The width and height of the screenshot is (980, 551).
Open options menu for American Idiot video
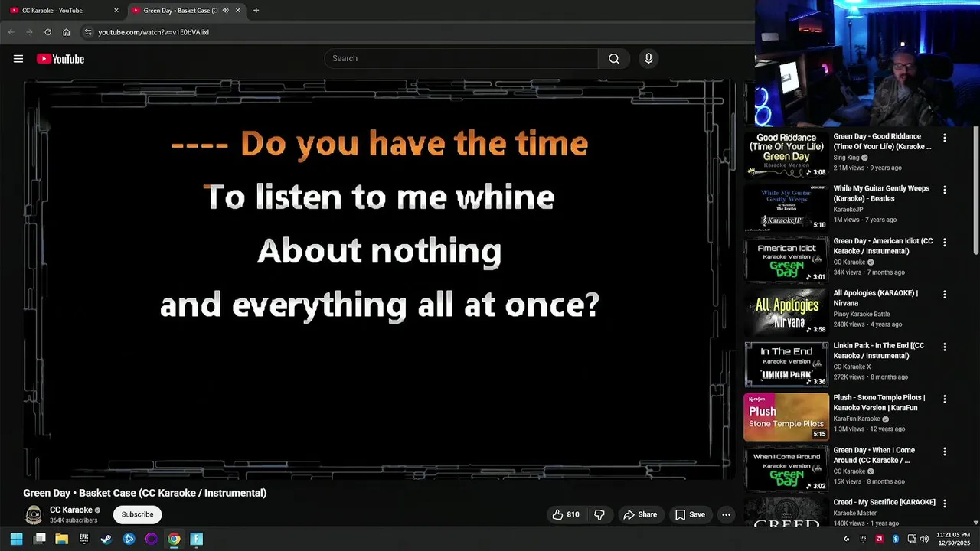(x=944, y=242)
